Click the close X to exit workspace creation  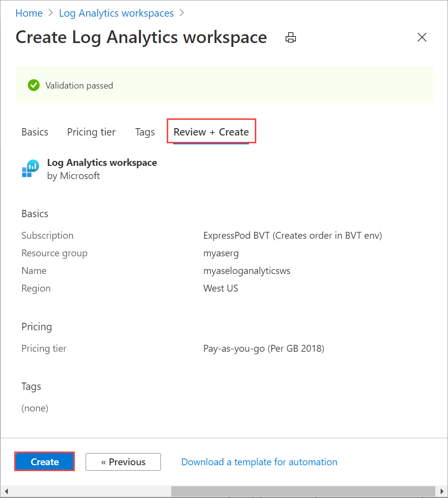(x=422, y=37)
